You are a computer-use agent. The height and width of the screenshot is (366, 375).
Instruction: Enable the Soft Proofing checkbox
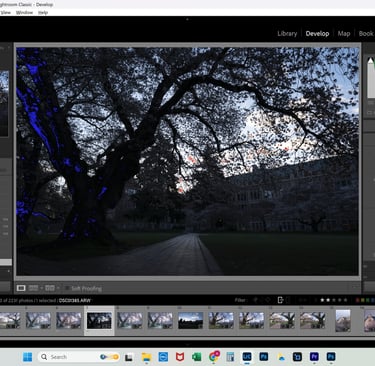[x=67, y=288]
